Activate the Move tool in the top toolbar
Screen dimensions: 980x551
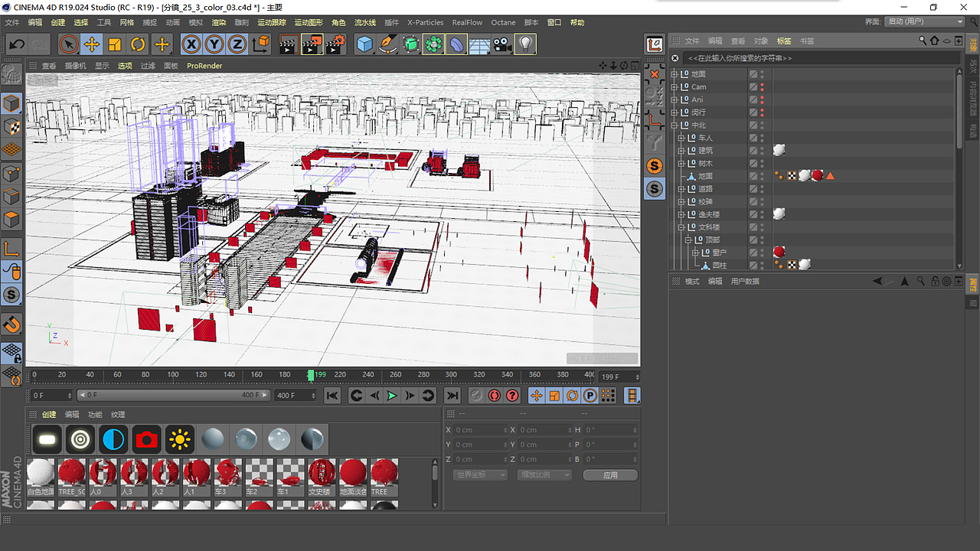tap(92, 44)
